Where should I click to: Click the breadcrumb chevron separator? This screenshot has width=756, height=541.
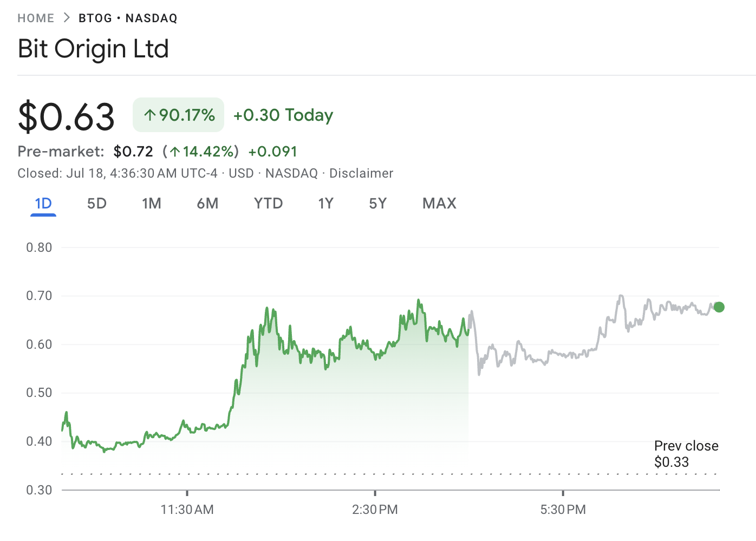[x=66, y=17]
